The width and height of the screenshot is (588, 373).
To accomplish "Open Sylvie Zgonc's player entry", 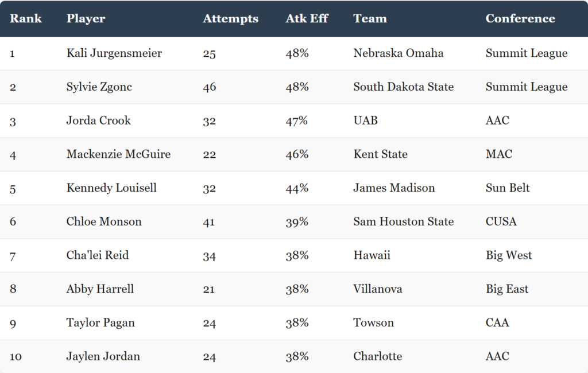I will tap(99, 87).
